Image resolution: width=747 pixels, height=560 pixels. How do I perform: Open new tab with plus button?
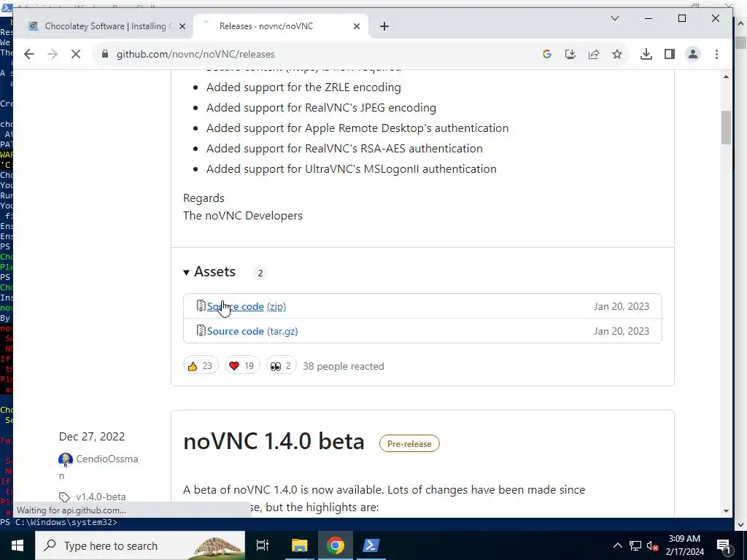(x=384, y=26)
